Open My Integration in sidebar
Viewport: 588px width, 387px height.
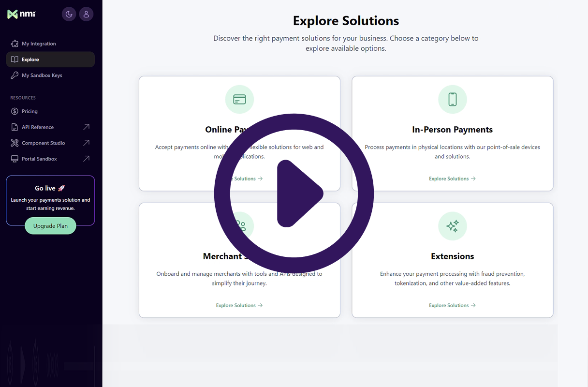coord(39,44)
